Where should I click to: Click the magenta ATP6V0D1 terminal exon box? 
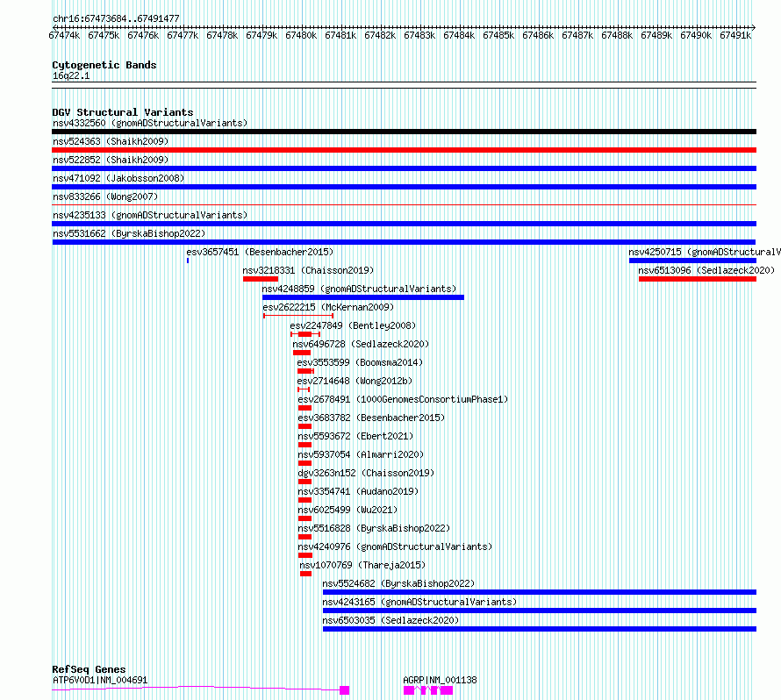345,690
